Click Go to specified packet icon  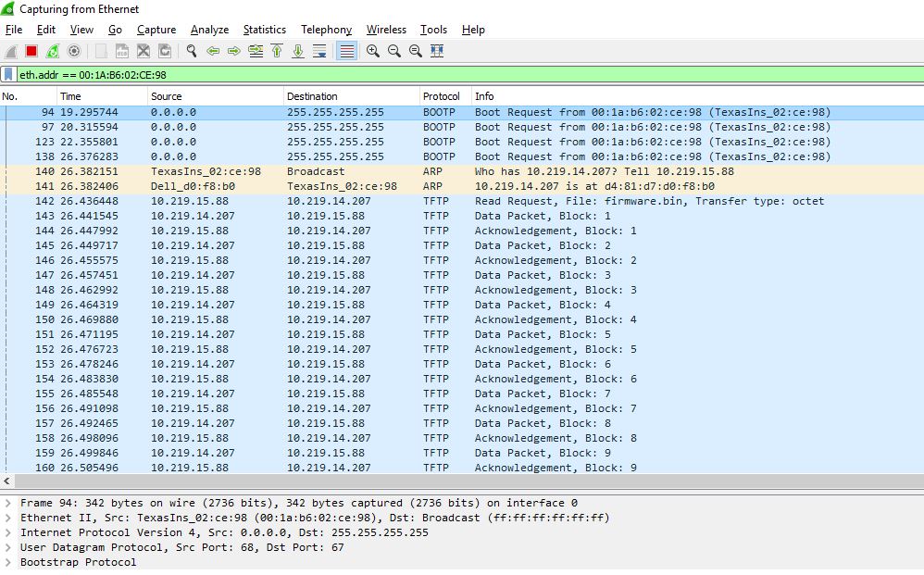coord(256,51)
